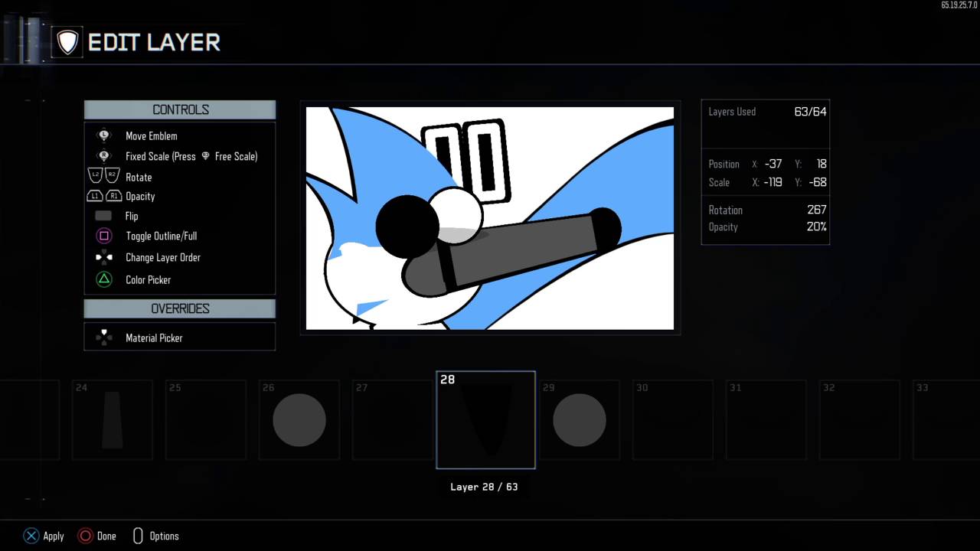Click the L1 bumper Opacity icon
This screenshot has width=980, height=551.
(x=95, y=196)
